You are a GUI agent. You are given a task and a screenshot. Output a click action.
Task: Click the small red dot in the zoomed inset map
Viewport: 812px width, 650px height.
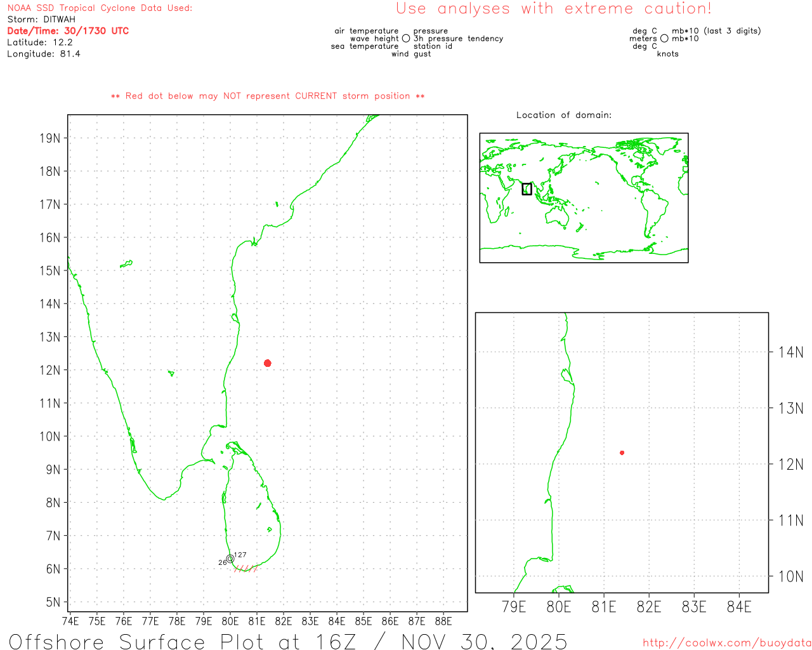(x=622, y=453)
